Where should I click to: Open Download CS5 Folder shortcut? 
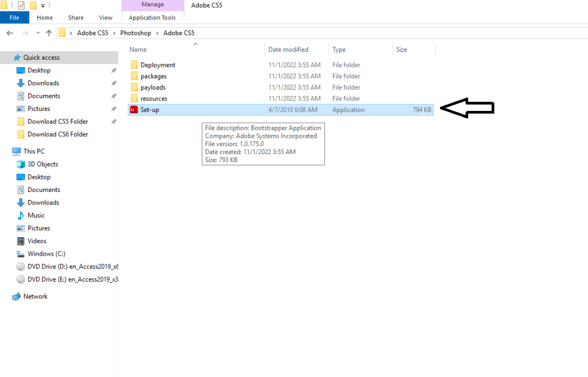(58, 122)
